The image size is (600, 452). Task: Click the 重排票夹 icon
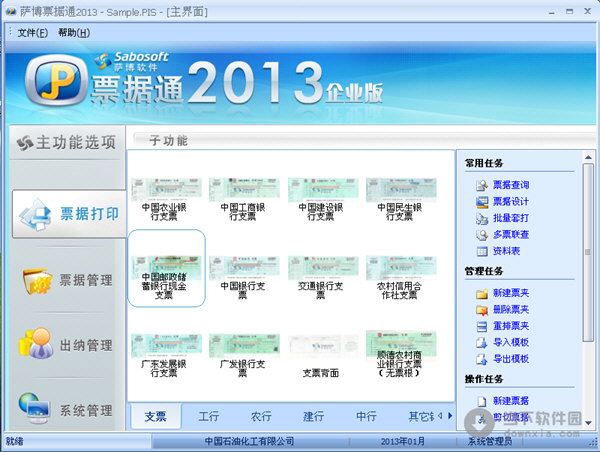click(482, 326)
